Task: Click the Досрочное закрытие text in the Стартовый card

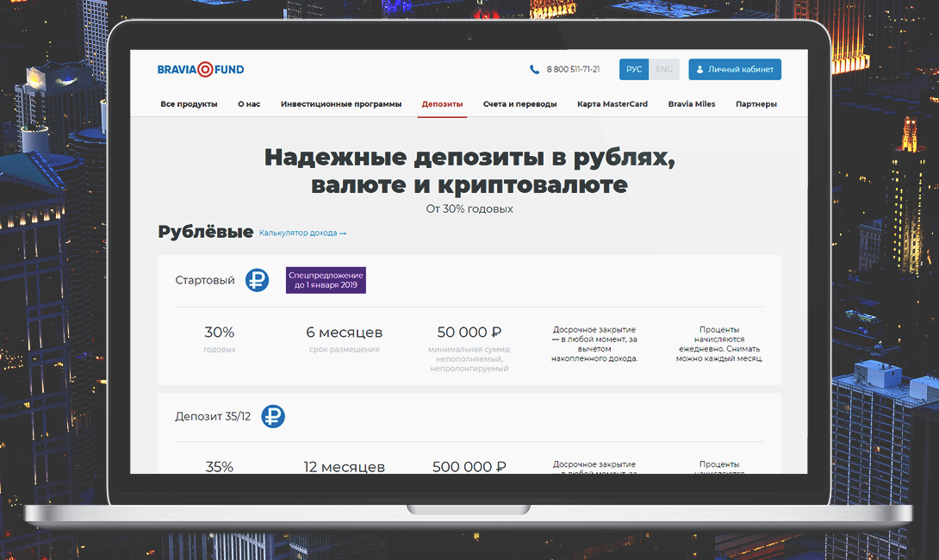Action: 594,344
